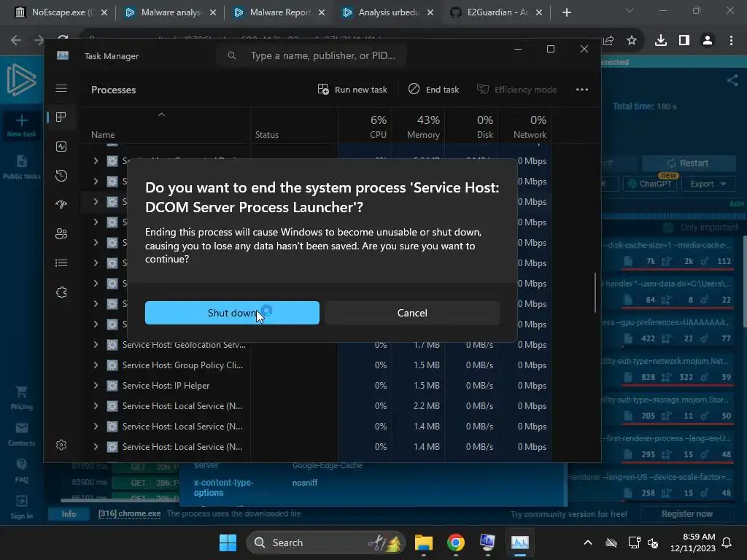Image resolution: width=747 pixels, height=560 pixels.
Task: Open Pricing in ANY.RUN sidebar
Action: (x=21, y=397)
